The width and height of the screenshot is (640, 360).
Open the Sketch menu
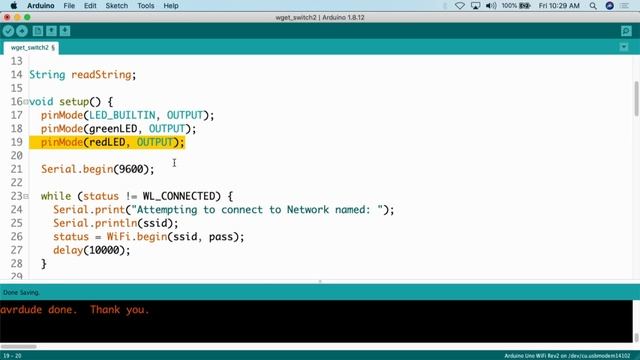click(x=116, y=6)
